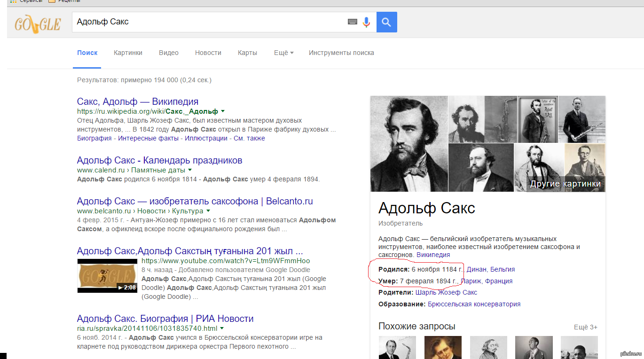Open man holding saxophone photo in panel

pos(582,119)
